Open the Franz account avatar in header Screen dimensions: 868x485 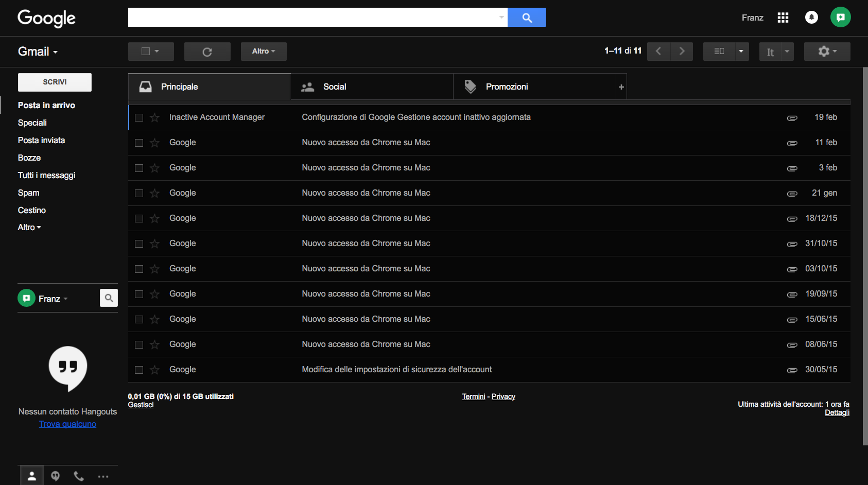click(x=840, y=18)
